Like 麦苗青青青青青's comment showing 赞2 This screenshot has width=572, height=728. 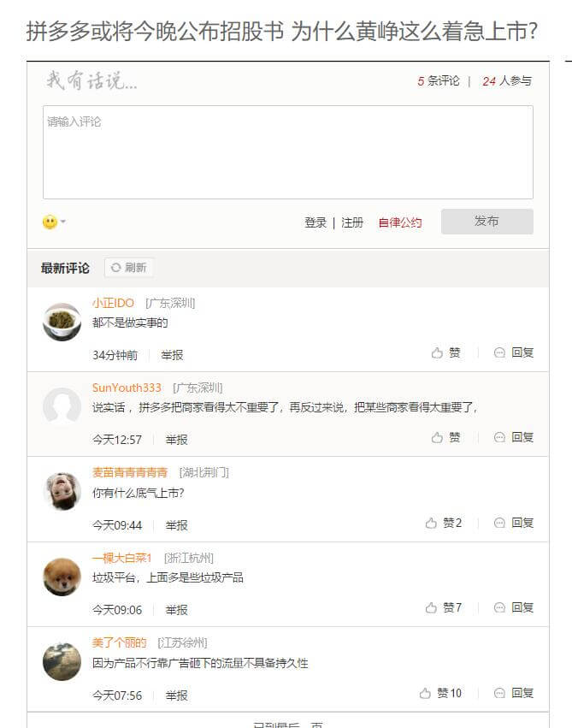[x=443, y=524]
